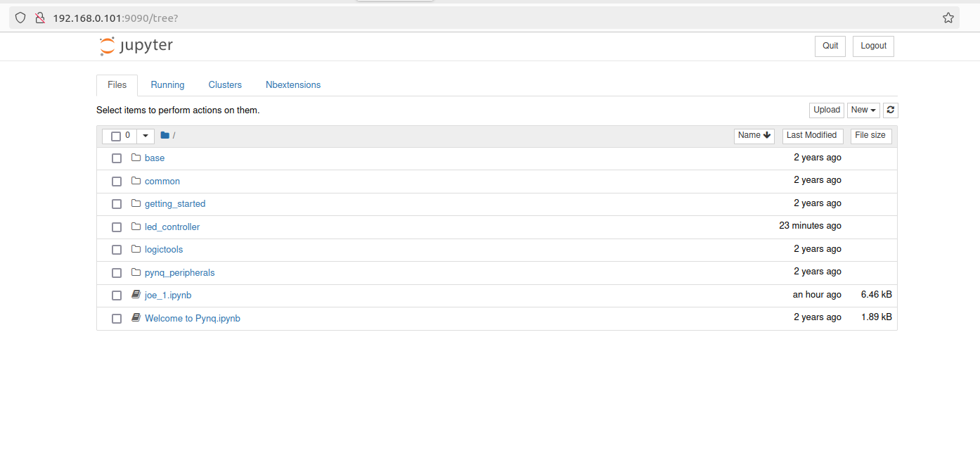Open the Nbextensions tab

tap(293, 85)
